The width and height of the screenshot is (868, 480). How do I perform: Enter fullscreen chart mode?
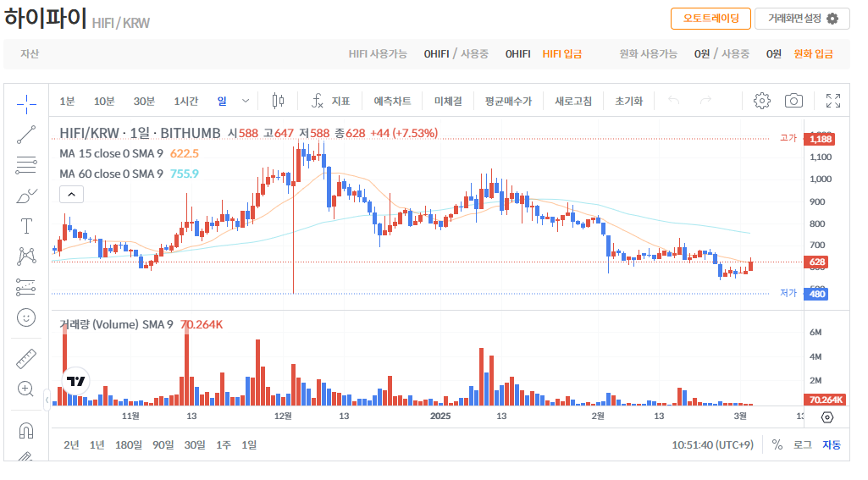(833, 101)
